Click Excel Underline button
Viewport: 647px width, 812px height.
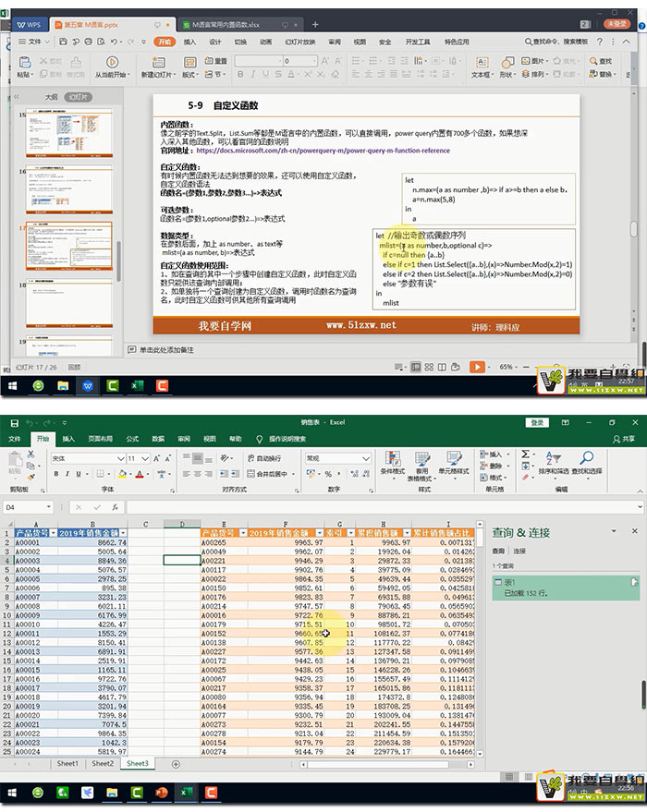pos(79,474)
